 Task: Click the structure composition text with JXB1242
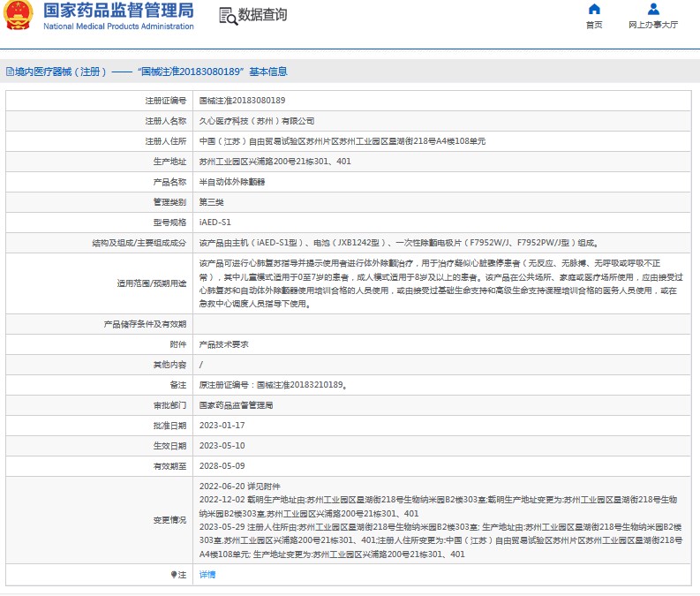coord(399,243)
